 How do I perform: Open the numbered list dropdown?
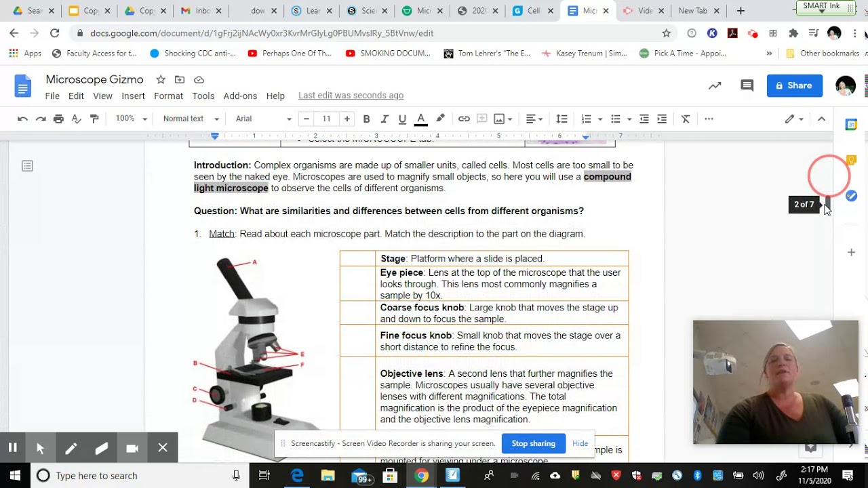591,119
